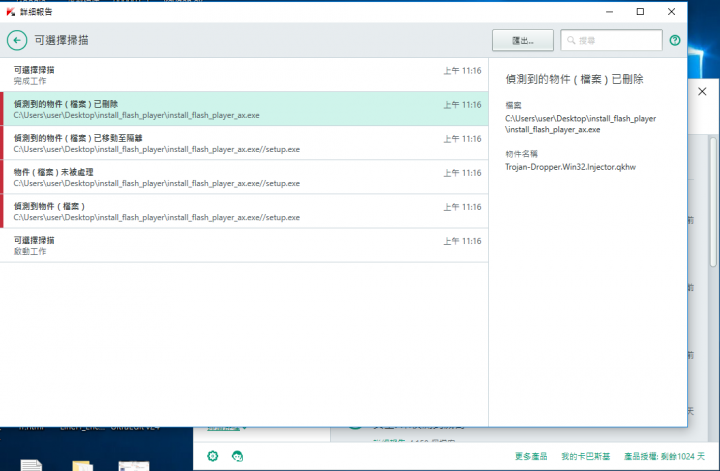The width and height of the screenshot is (720, 471).
Task: Click the 偵測到的物件（檔案）已刪除 details heading
Action: pyautogui.click(x=574, y=79)
